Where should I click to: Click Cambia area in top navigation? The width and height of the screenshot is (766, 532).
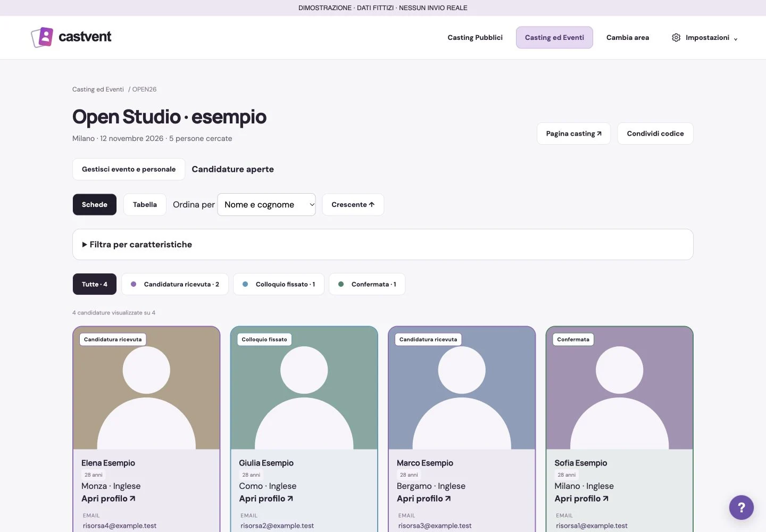[628, 38]
